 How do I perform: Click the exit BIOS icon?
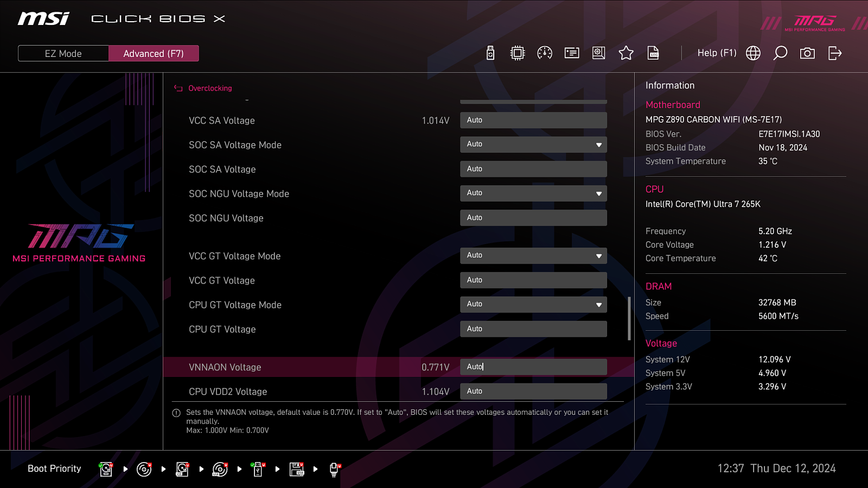click(x=835, y=53)
